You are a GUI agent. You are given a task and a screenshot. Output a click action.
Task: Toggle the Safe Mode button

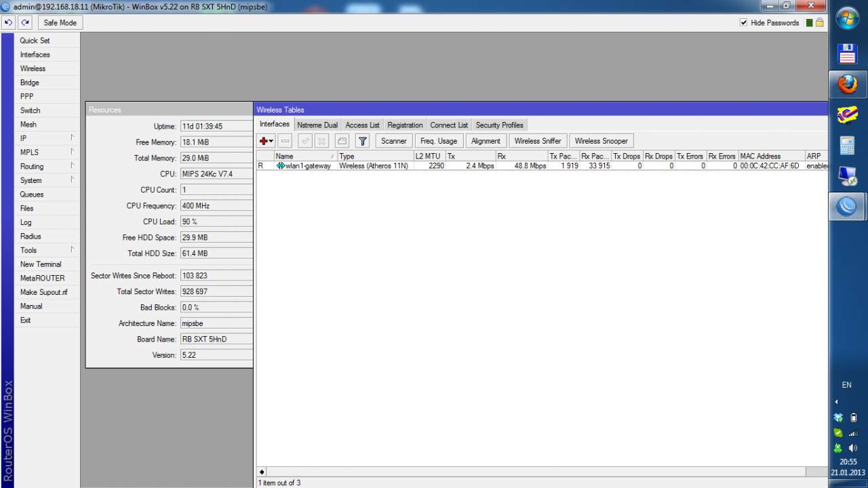coord(60,22)
